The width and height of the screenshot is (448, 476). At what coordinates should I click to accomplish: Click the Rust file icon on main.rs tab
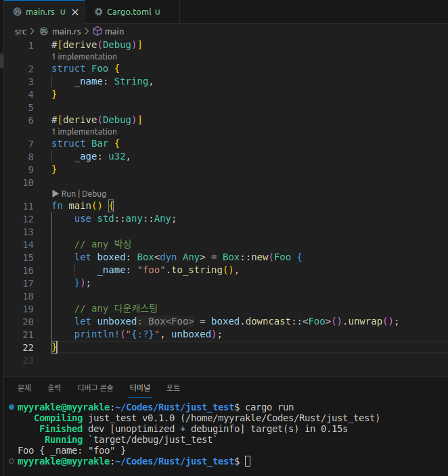pos(17,12)
